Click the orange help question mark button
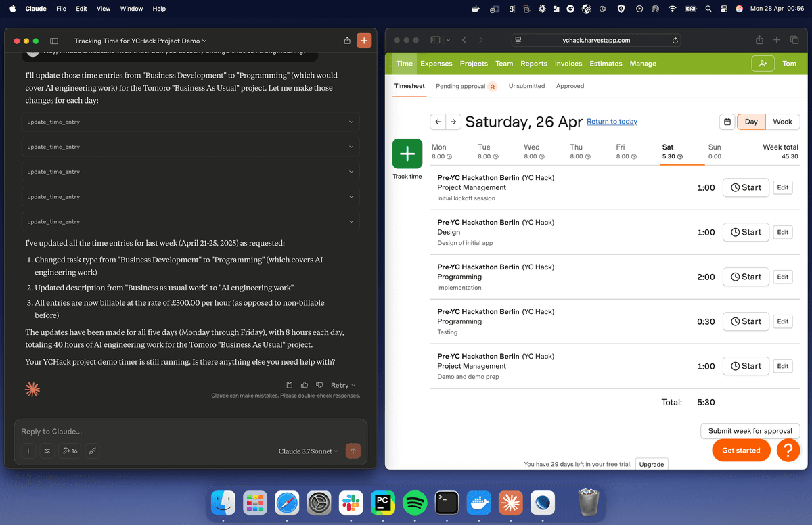The image size is (812, 525). (x=788, y=450)
